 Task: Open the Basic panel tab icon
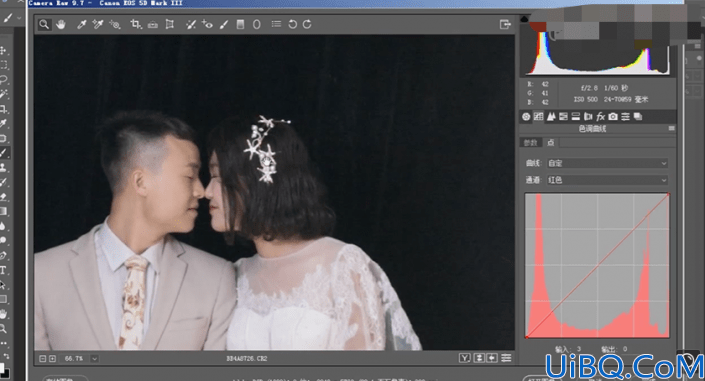click(x=526, y=117)
